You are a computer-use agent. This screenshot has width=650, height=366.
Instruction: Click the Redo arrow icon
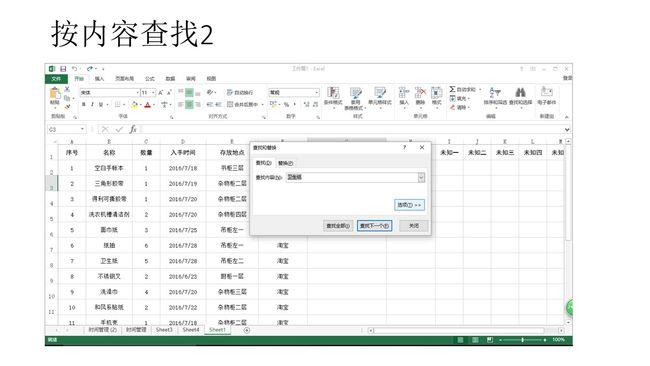[x=90, y=69]
